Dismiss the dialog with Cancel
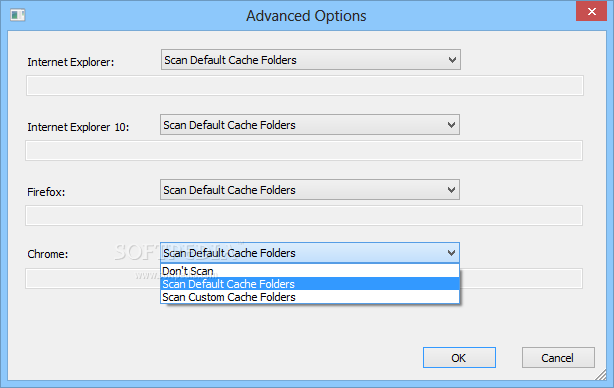 click(558, 357)
